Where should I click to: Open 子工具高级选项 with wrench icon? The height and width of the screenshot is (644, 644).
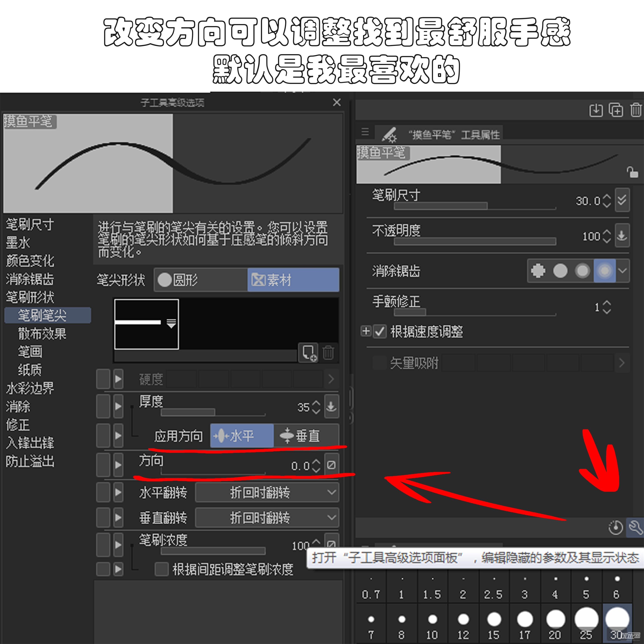[x=635, y=528]
